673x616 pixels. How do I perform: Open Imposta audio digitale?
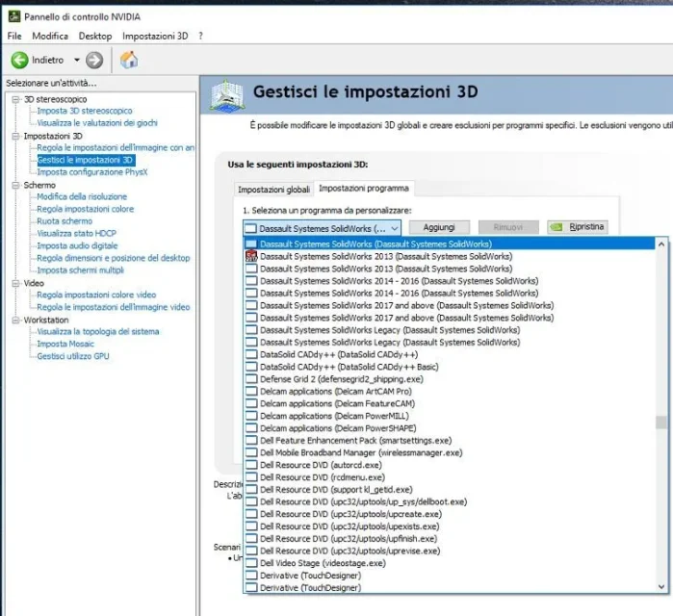tap(77, 245)
